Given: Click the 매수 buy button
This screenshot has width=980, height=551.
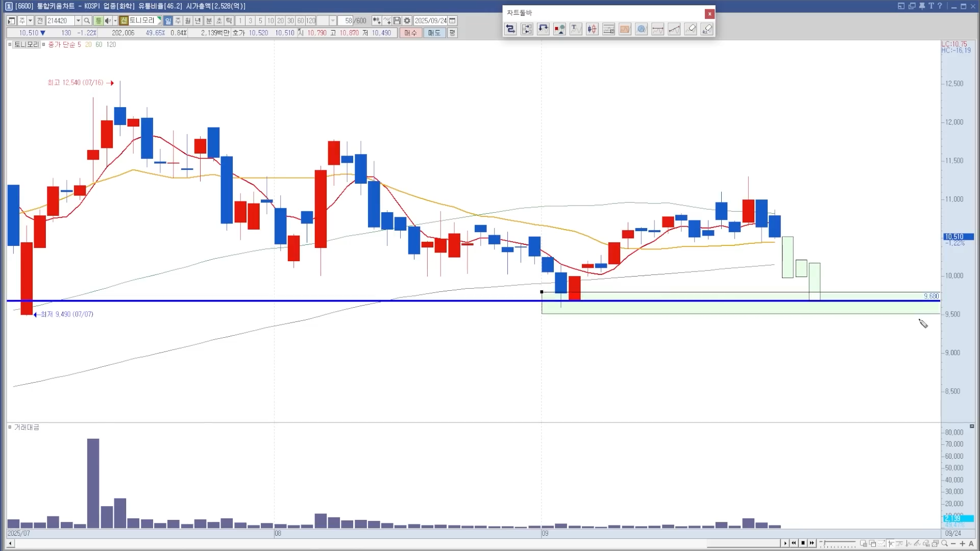Looking at the screenshot, I should [x=410, y=33].
